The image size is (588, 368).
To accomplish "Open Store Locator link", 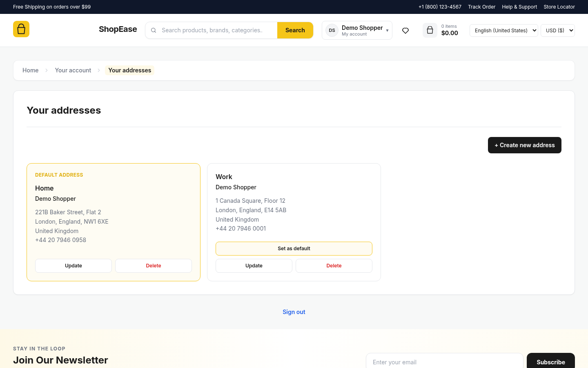I will coord(559,7).
